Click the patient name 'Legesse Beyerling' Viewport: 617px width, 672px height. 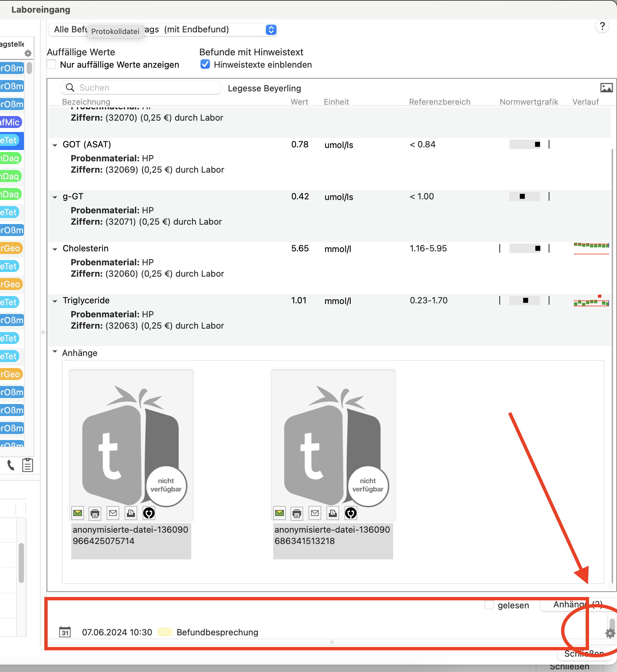tap(265, 88)
